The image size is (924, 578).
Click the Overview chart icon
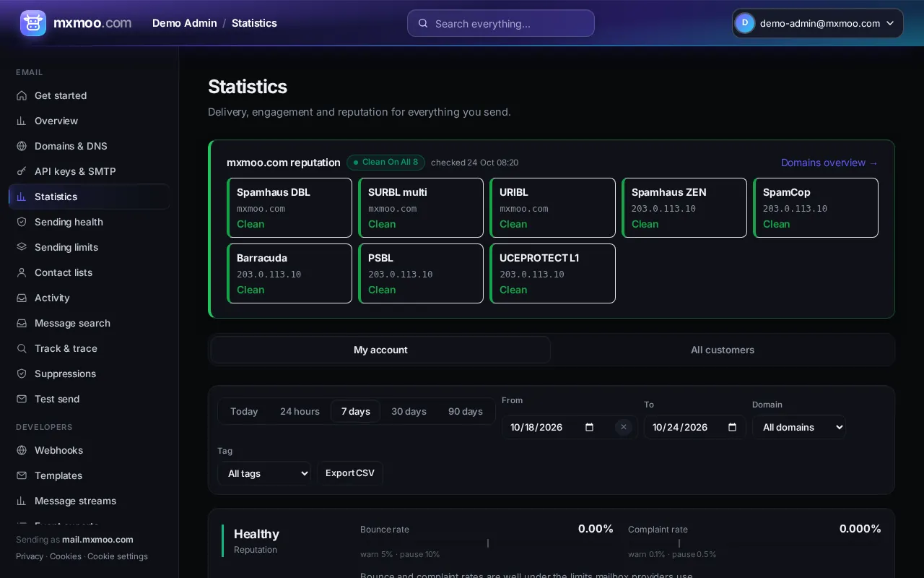click(22, 121)
